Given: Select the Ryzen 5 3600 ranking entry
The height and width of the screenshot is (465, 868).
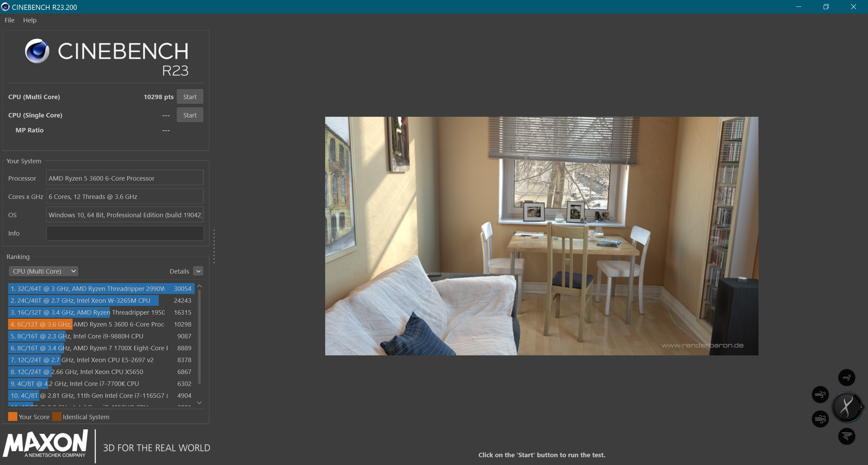Looking at the screenshot, I should pos(101,324).
